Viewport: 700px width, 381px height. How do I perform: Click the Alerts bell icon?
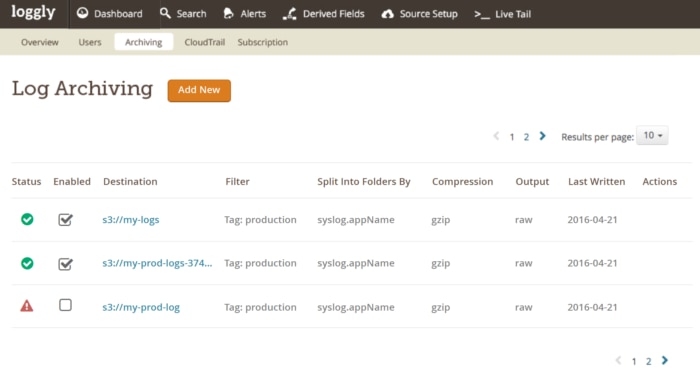tap(228, 13)
